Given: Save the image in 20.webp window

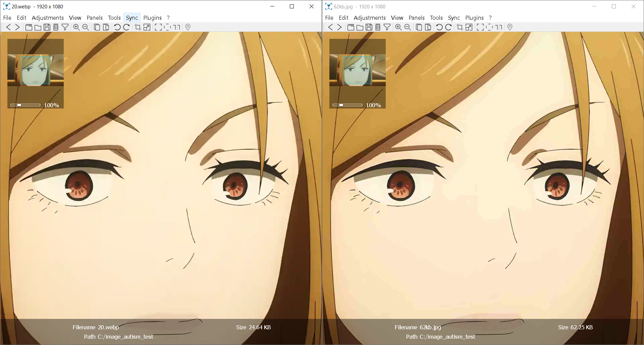Looking at the screenshot, I should tap(47, 27).
